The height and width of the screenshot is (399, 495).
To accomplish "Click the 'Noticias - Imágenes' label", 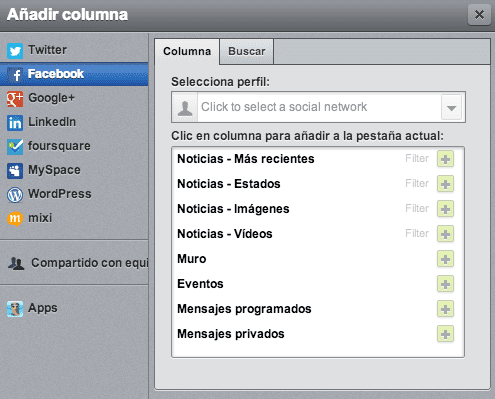I will (x=233, y=209).
